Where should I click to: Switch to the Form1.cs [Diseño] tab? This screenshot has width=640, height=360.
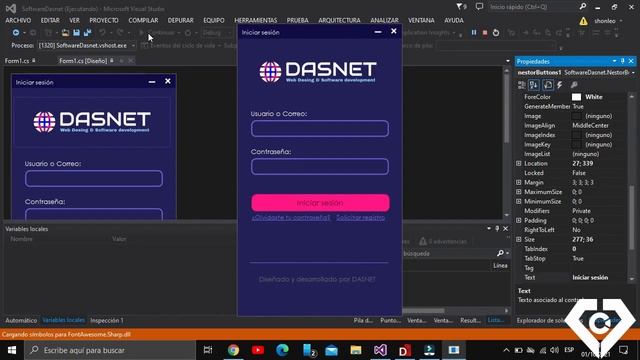[83, 61]
